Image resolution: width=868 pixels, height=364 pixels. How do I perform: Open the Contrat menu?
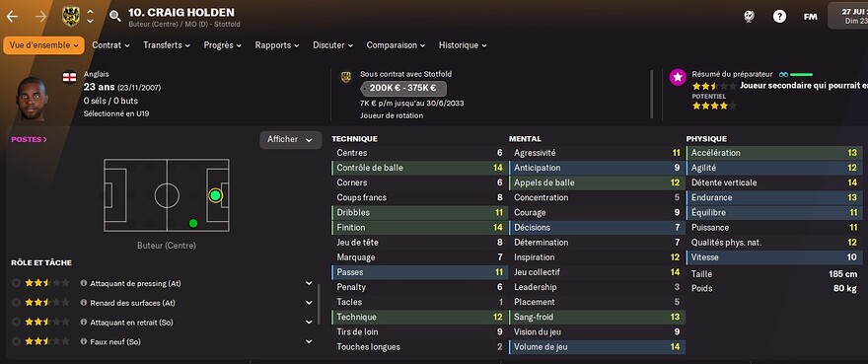pyautogui.click(x=110, y=45)
